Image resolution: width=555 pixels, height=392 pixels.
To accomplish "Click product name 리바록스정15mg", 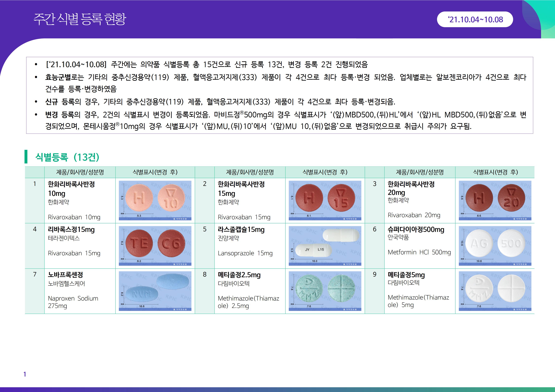I will (71, 230).
